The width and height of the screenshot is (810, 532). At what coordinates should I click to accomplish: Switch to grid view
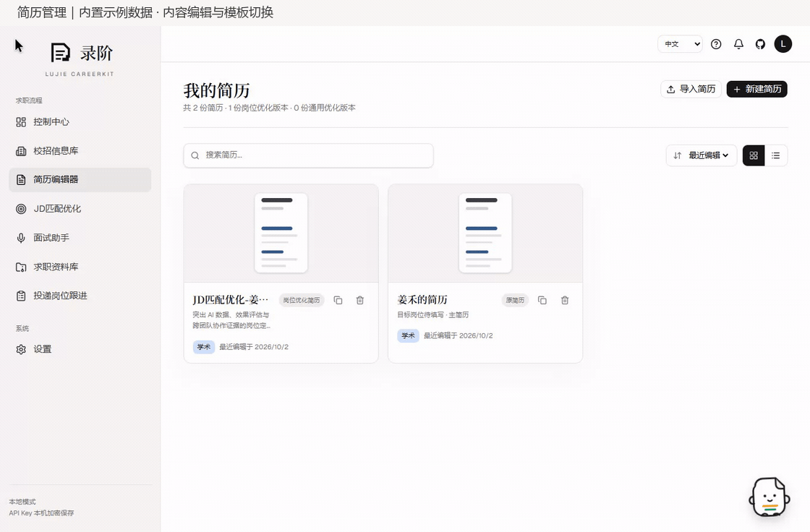pos(754,155)
